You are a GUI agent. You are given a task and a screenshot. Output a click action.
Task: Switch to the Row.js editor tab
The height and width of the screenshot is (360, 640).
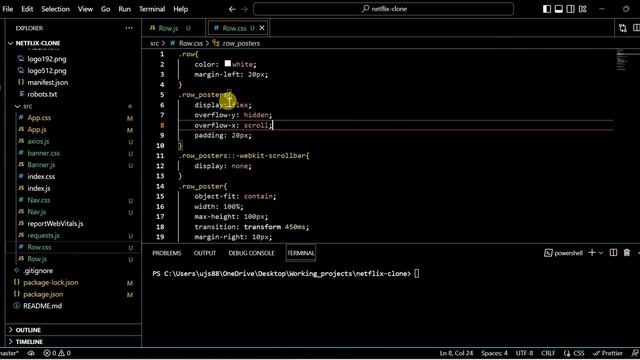168,28
